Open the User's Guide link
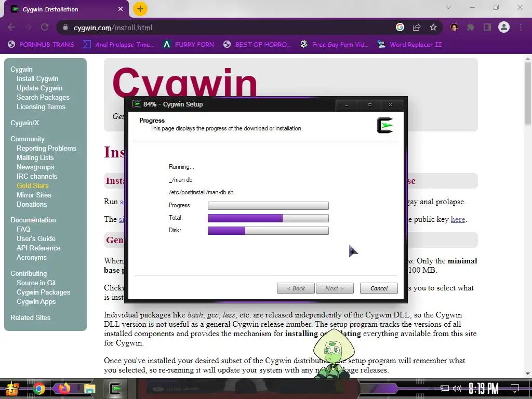Image resolution: width=532 pixels, height=399 pixels. tap(36, 238)
